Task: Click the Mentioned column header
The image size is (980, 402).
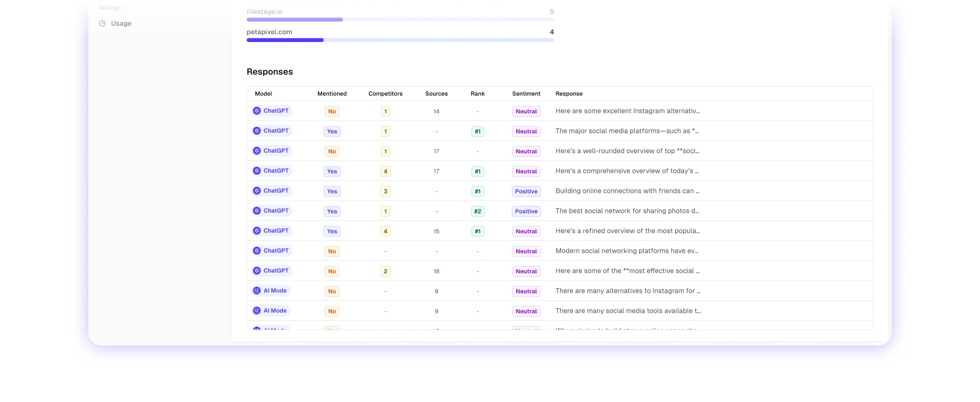Action: 332,94
